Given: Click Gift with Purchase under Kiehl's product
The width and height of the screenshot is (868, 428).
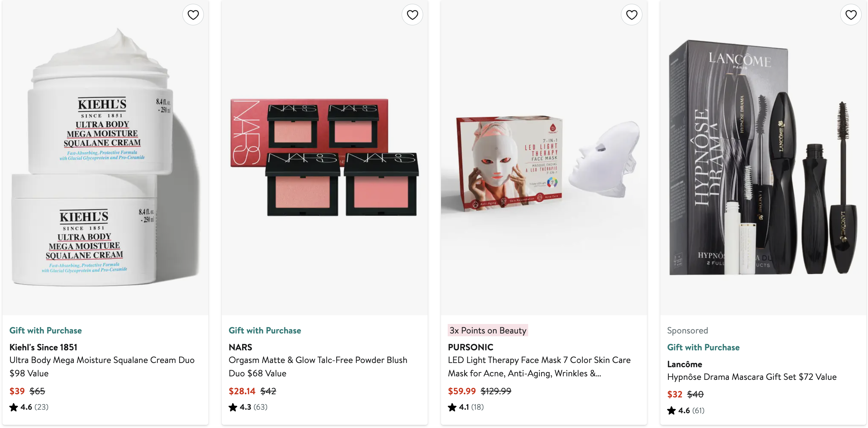Looking at the screenshot, I should (46, 330).
